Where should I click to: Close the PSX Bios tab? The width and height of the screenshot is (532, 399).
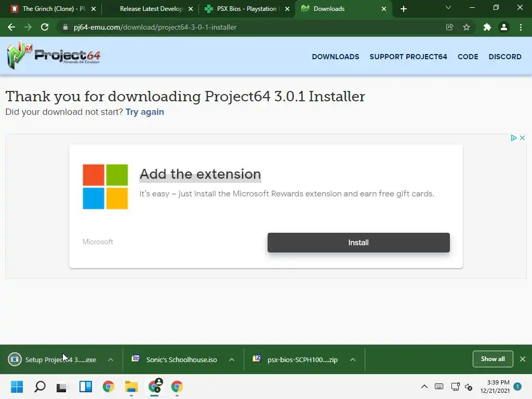pos(287,9)
